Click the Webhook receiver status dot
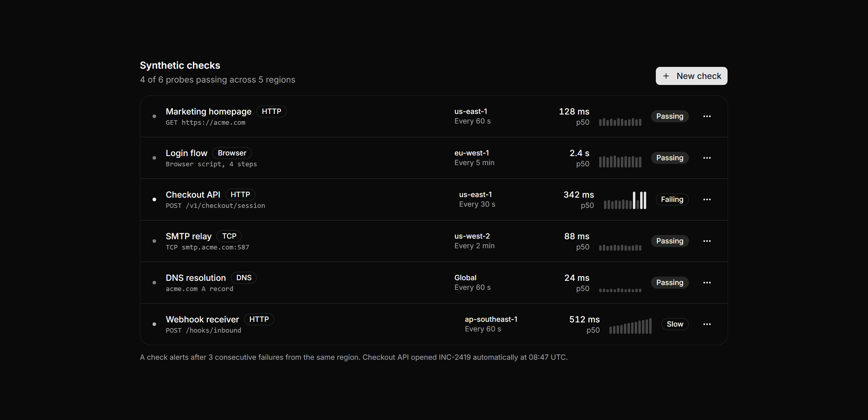The image size is (868, 420). coord(154,324)
